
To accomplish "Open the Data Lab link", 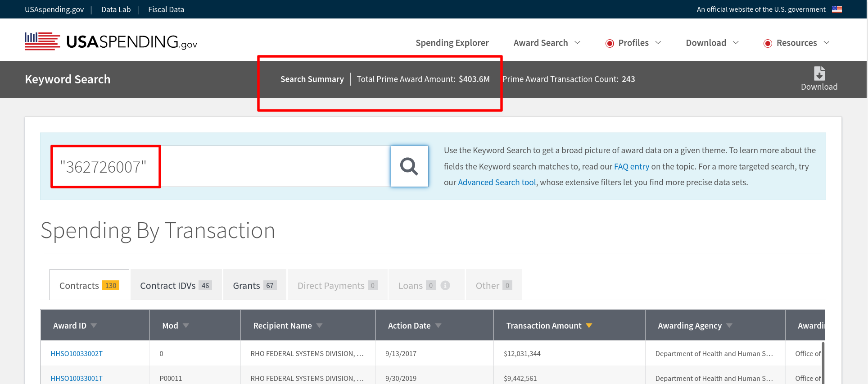I will click(x=116, y=9).
